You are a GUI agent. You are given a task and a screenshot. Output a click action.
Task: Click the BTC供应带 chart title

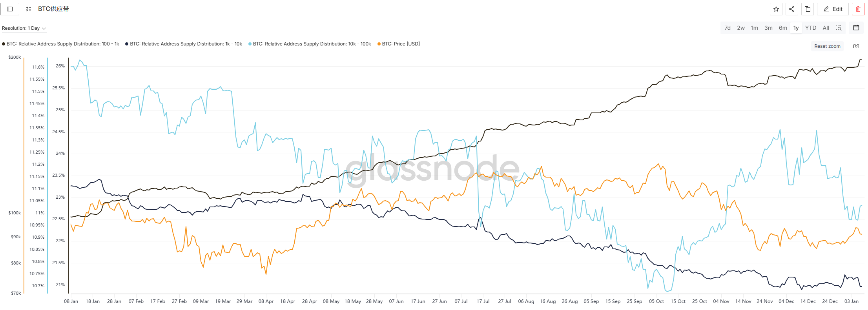(53, 9)
